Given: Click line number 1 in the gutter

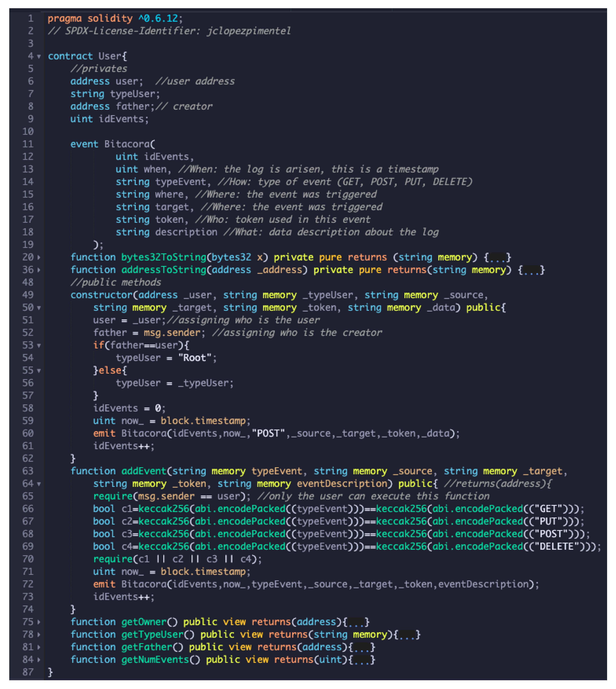Looking at the screenshot, I should pos(31,18).
